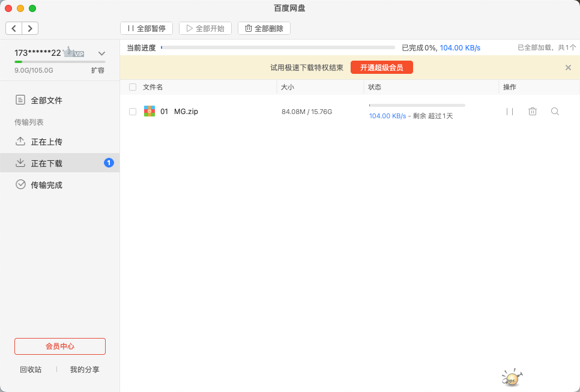Click 开通超级会员 button
Viewport: 580px width, 392px height.
click(382, 68)
